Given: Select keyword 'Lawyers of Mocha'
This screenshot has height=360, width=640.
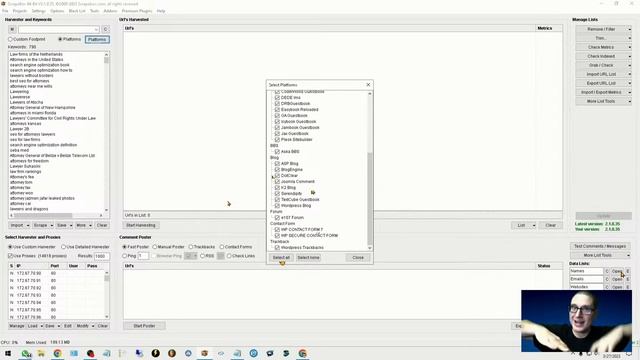Looking at the screenshot, I should [x=27, y=102].
